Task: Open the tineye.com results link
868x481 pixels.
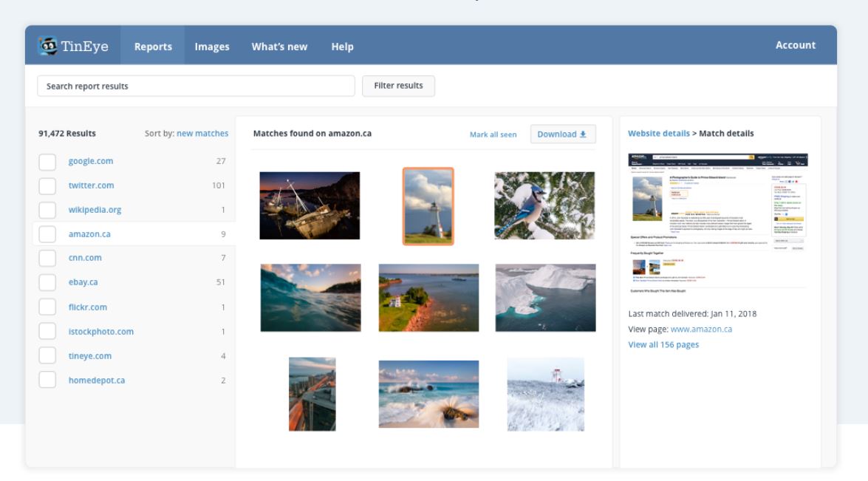Action: tap(90, 356)
